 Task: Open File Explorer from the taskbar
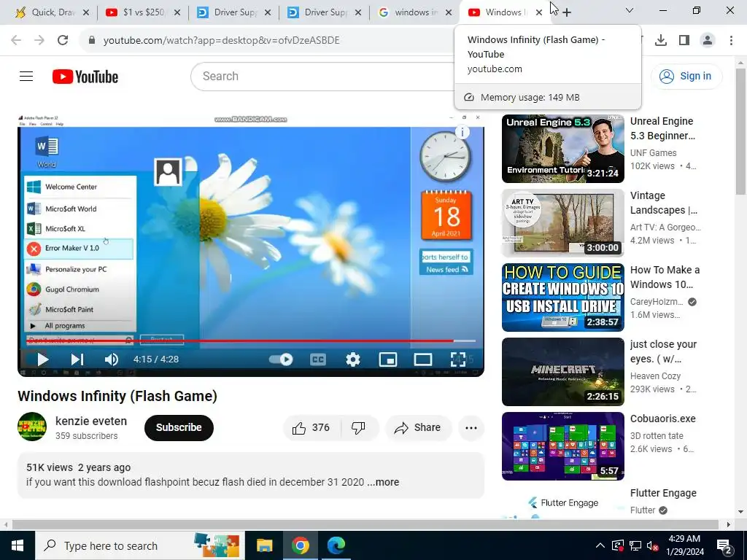(264, 545)
